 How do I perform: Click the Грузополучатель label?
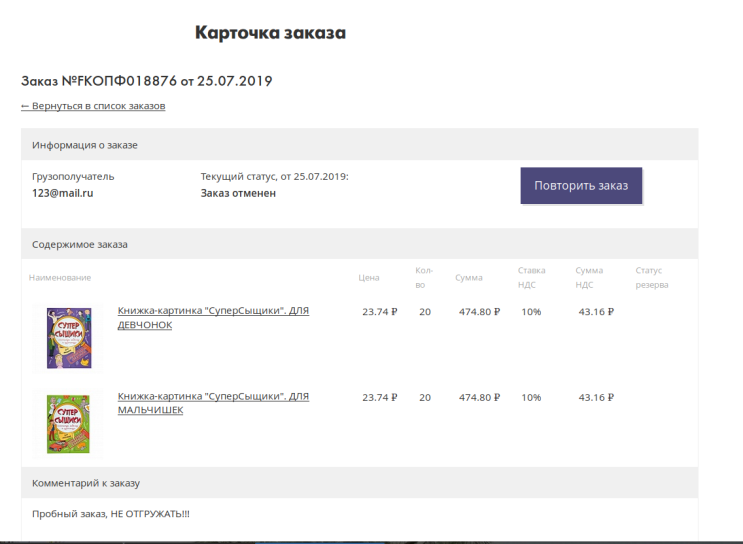(x=73, y=177)
